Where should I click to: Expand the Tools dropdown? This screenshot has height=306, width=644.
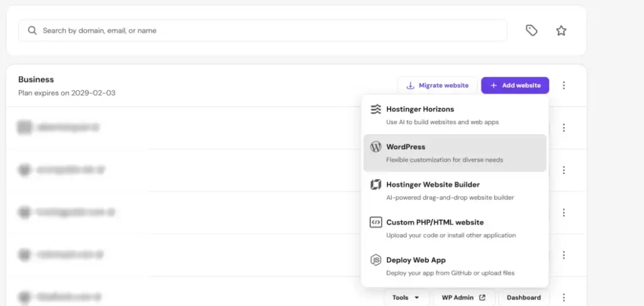(x=406, y=297)
